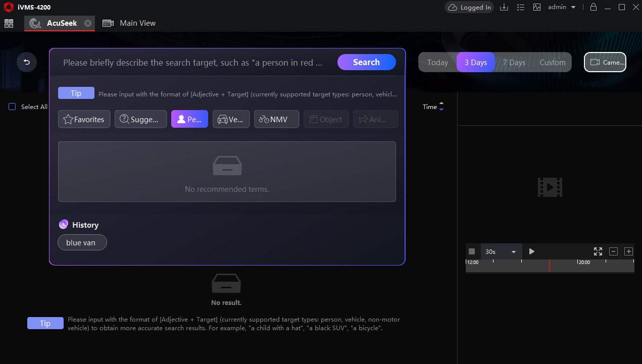Select the 7 Days time range
Image resolution: width=642 pixels, height=364 pixels.
514,63
